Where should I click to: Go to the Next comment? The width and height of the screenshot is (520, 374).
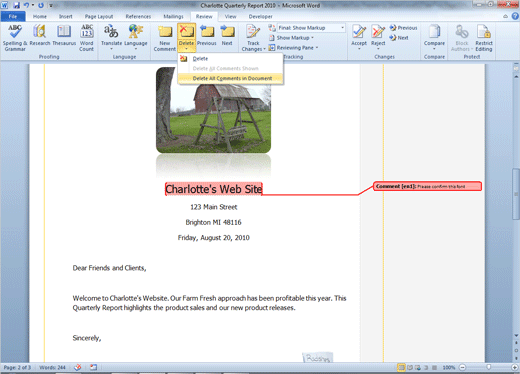click(x=227, y=35)
